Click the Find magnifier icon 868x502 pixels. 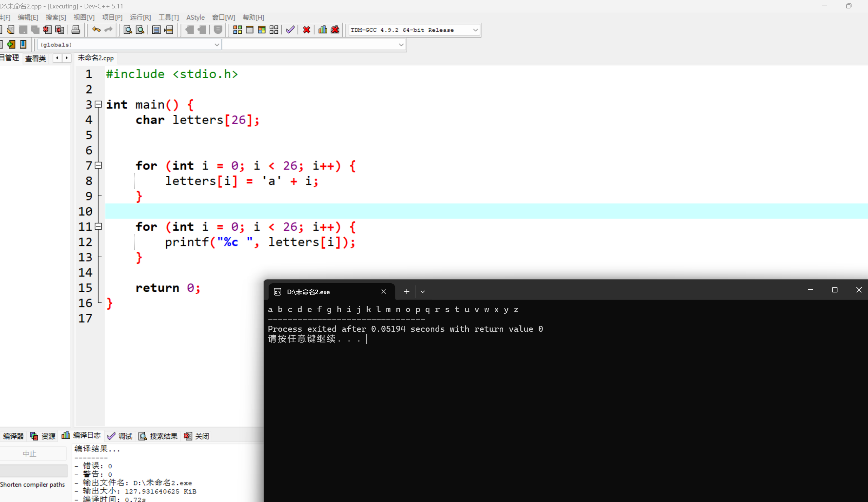128,30
